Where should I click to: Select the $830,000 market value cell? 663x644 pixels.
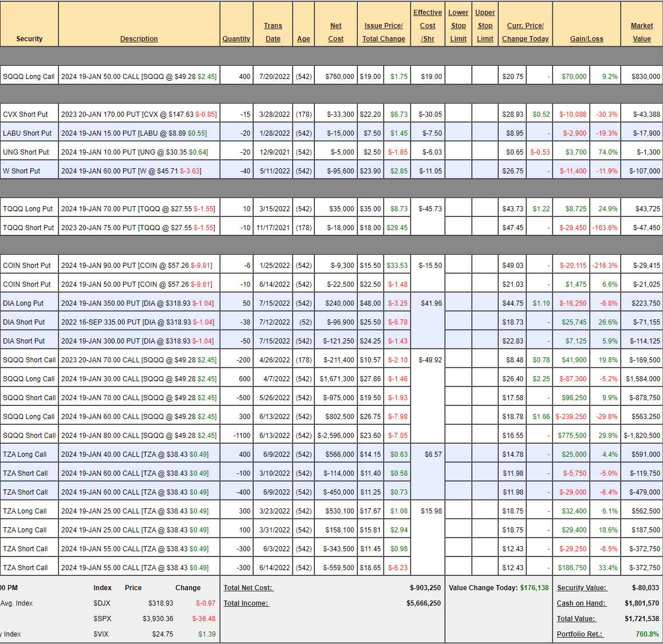[x=645, y=77]
